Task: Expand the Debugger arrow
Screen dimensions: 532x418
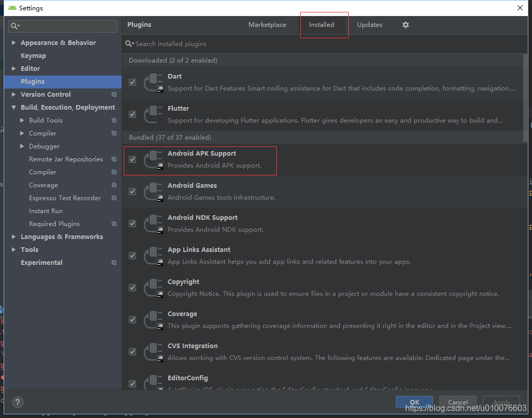Action: coord(22,146)
